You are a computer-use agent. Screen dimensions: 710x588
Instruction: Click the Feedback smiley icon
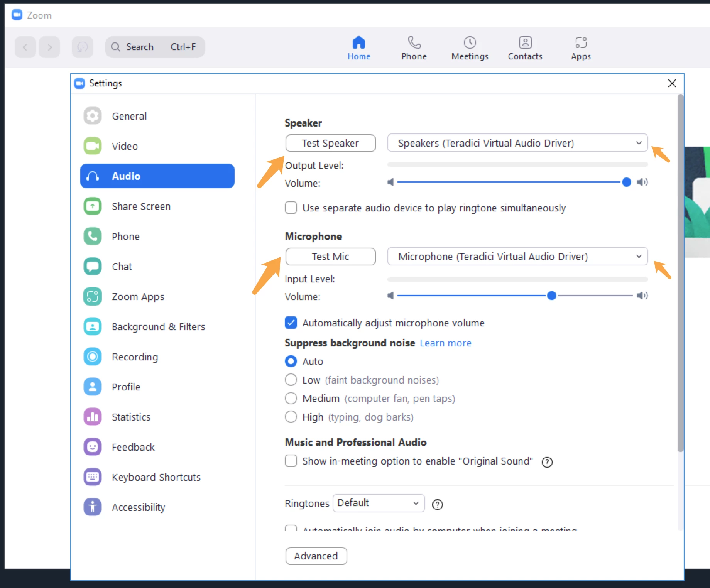(93, 447)
